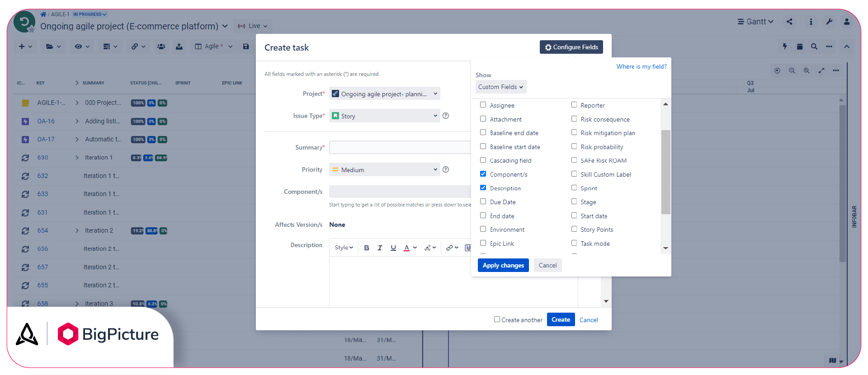Open the eye view menu
This screenshot has width=868, height=375.
82,47
